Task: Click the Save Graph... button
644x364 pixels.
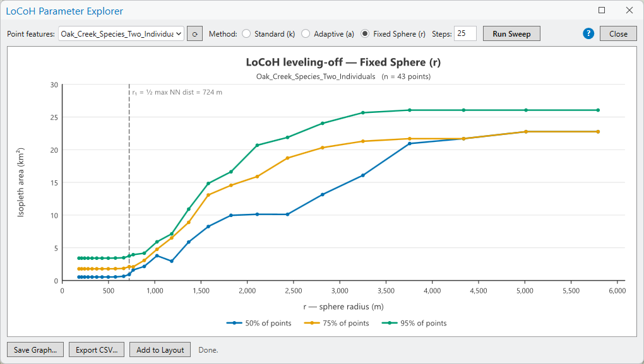Action: [x=35, y=349]
